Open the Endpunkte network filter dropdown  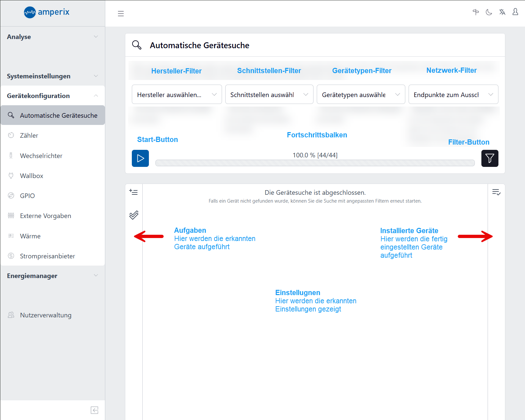pos(453,94)
